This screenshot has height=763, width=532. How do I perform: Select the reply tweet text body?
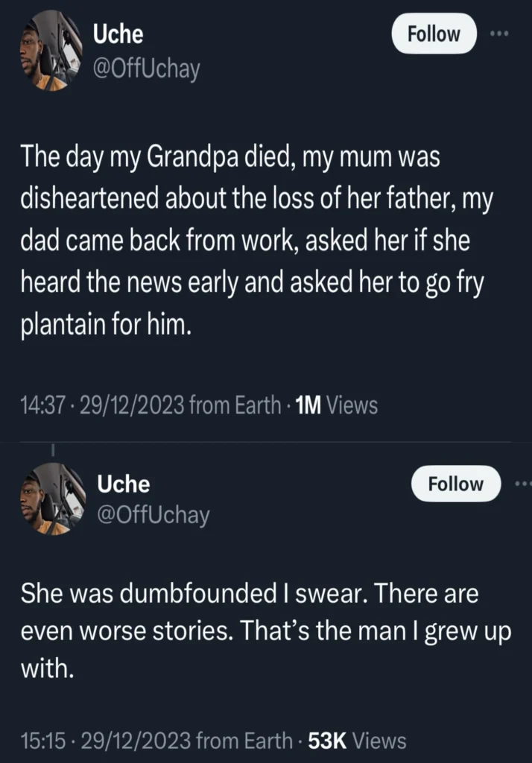pyautogui.click(x=253, y=630)
